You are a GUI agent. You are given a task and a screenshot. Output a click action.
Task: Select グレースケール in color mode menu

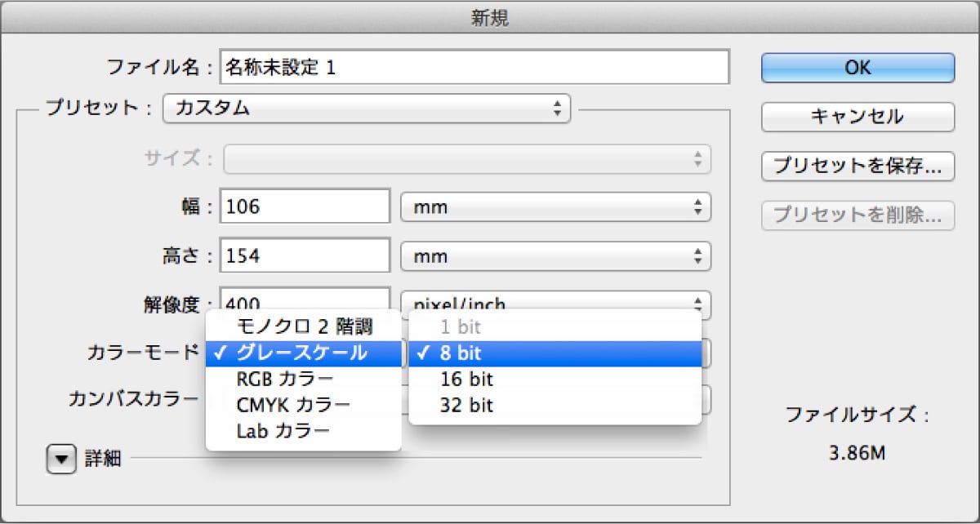pos(304,353)
